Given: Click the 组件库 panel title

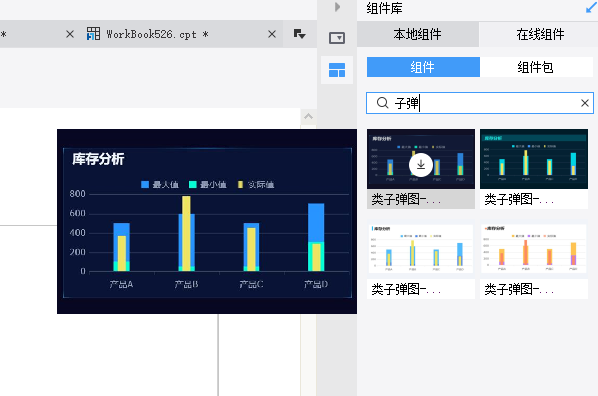Looking at the screenshot, I should coord(384,8).
